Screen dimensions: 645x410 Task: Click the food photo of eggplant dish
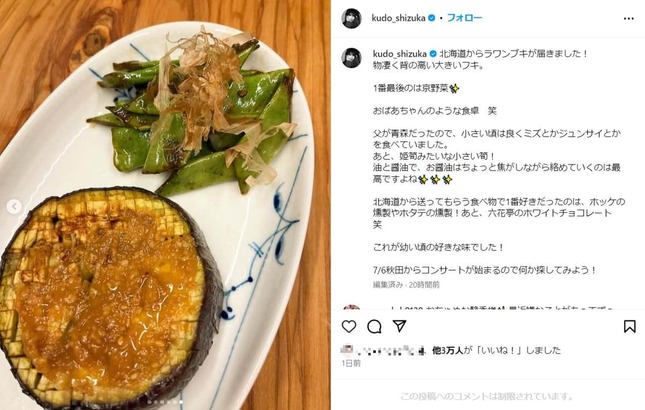click(x=165, y=205)
